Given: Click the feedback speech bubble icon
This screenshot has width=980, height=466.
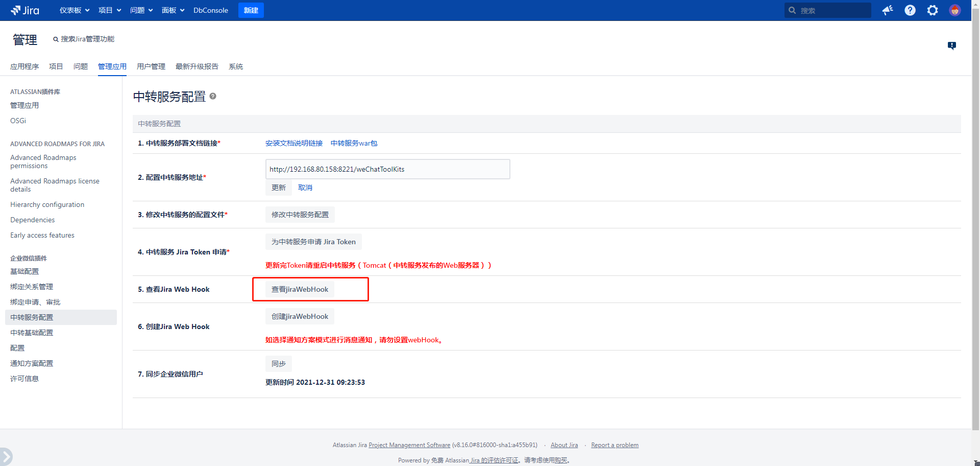Looking at the screenshot, I should (x=951, y=45).
